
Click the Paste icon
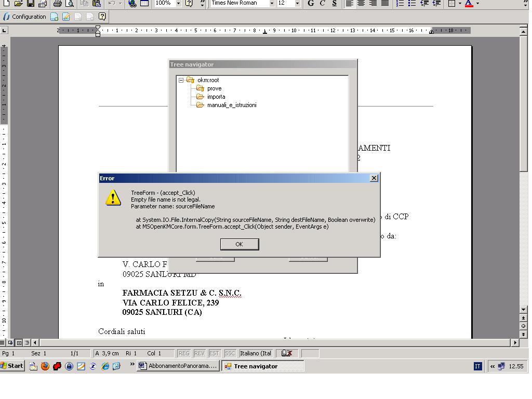click(x=97, y=4)
